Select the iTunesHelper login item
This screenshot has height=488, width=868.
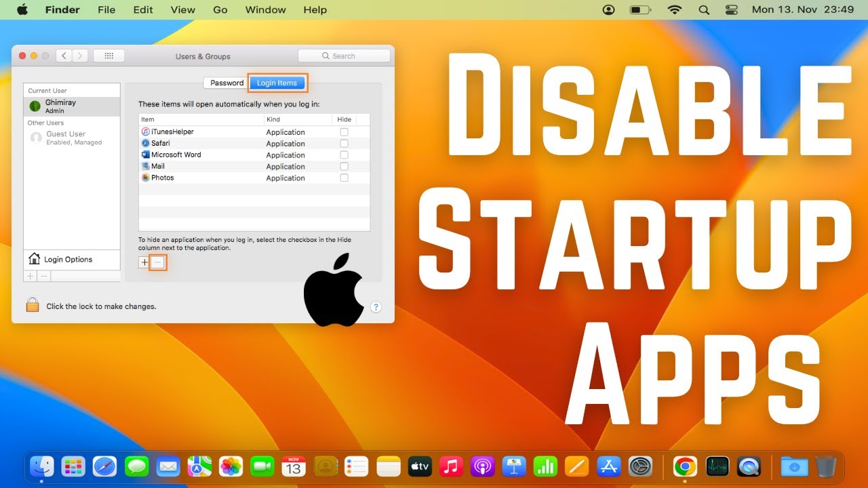pyautogui.click(x=254, y=132)
